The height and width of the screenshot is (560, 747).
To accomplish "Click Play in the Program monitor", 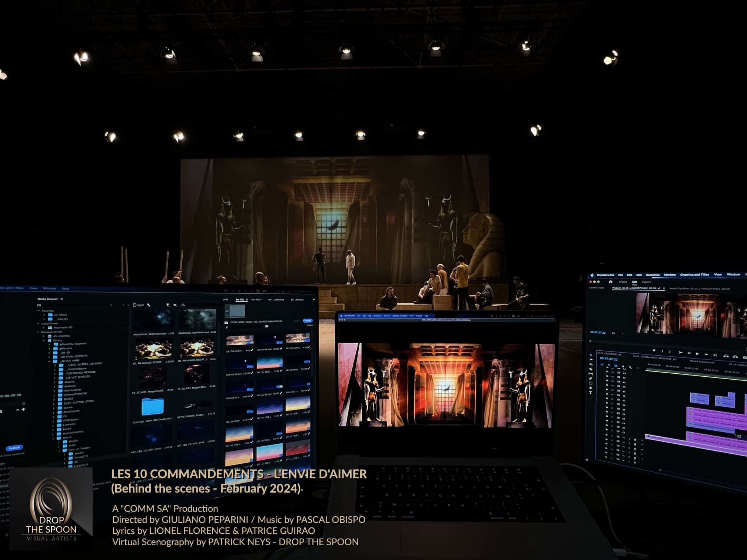I will click(x=697, y=354).
